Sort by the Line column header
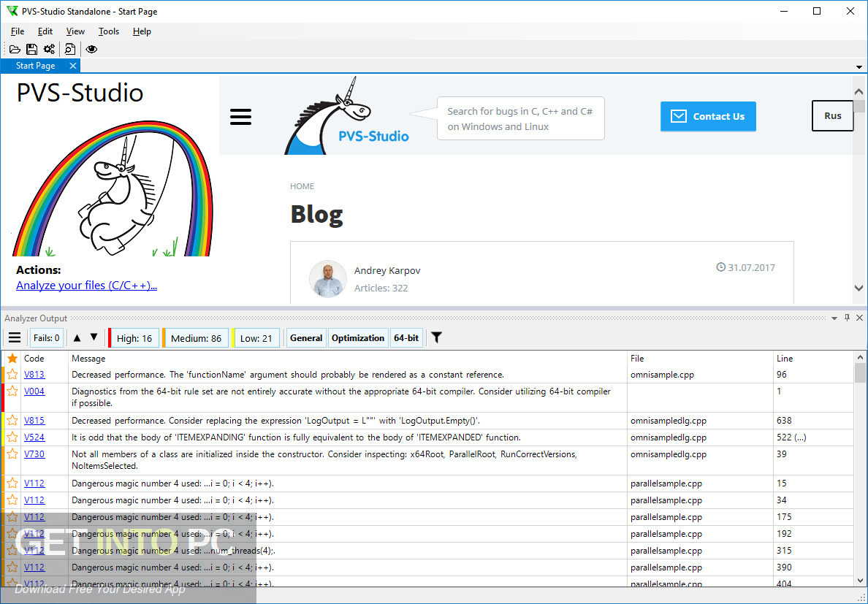This screenshot has width=868, height=604. (x=814, y=359)
